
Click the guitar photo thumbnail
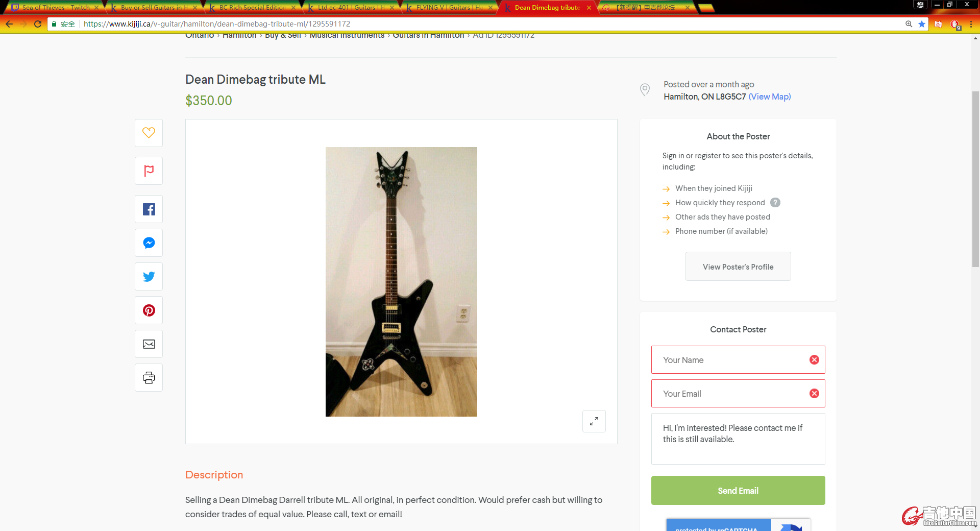tap(401, 282)
